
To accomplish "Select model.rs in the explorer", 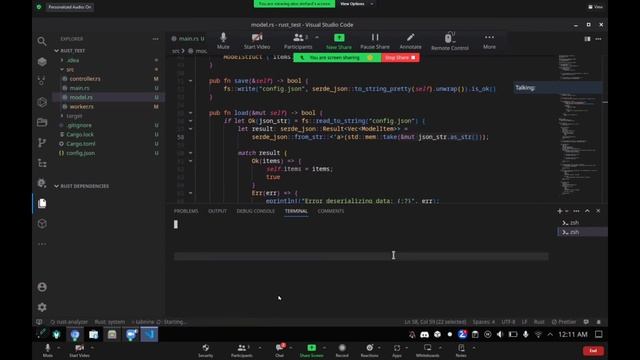I will click(81, 97).
